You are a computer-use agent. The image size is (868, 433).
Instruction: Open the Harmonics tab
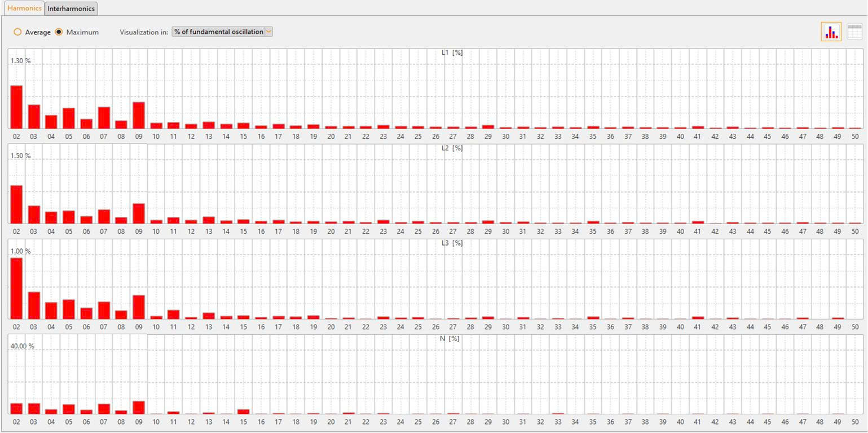click(24, 8)
